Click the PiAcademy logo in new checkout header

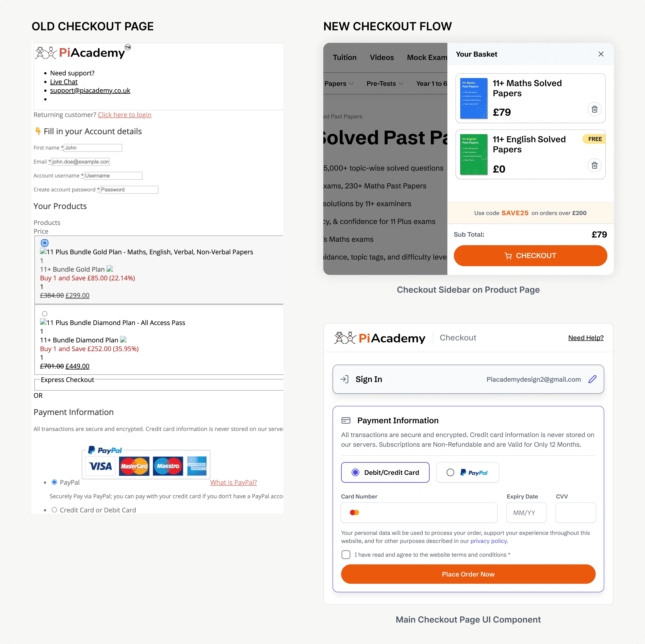click(380, 338)
